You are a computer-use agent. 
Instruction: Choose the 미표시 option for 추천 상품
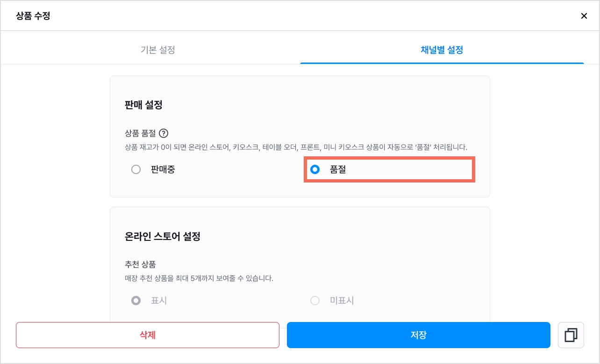click(315, 301)
